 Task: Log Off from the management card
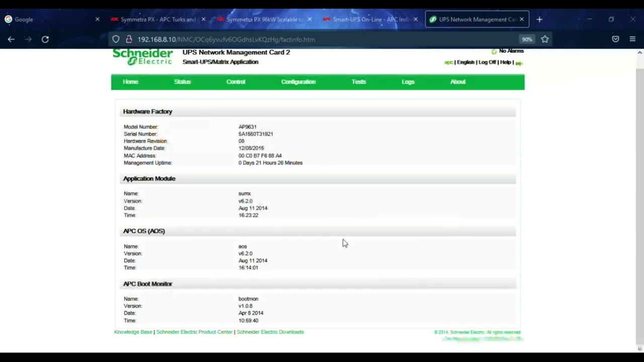pyautogui.click(x=487, y=62)
